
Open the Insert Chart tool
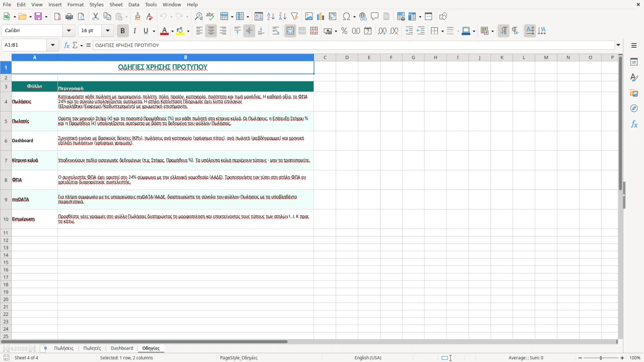321,17
